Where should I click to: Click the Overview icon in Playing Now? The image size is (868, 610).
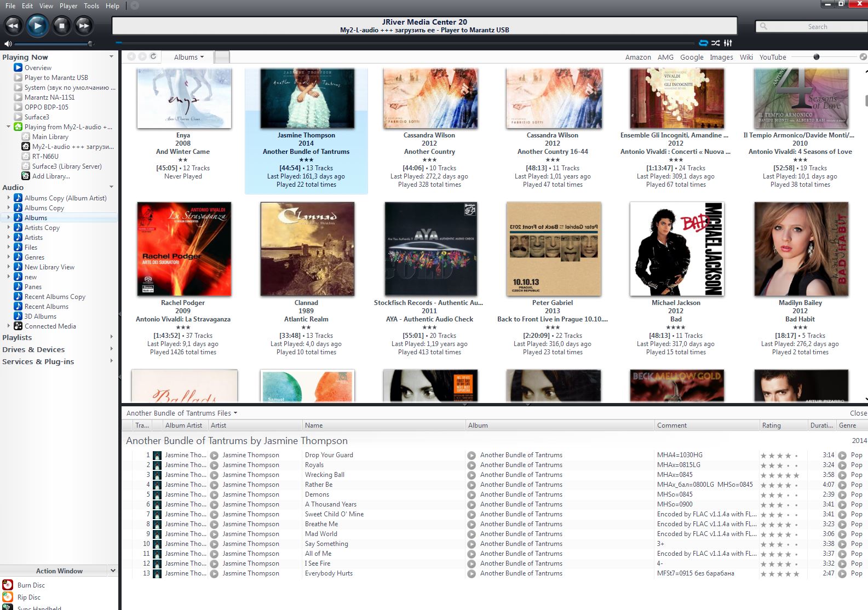point(18,68)
